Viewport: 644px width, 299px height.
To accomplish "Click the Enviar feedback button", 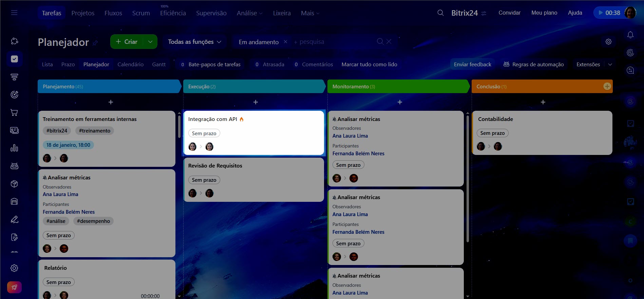I will 472,64.
